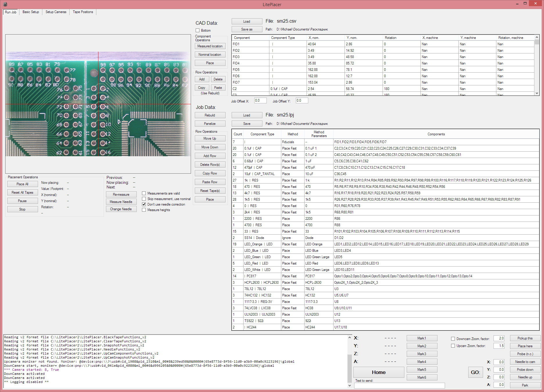Image resolution: width=544 pixels, height=392 pixels.
Task: Click the Stop button
Action: 22,209
